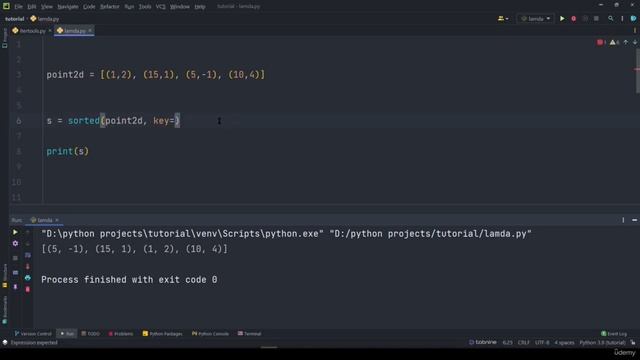Toggle the TODO tool window
Screen dimensions: 640x360
point(90,333)
